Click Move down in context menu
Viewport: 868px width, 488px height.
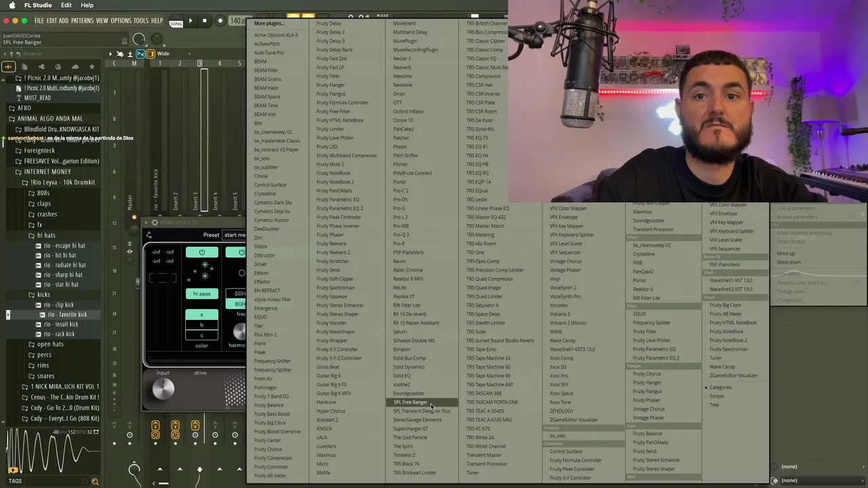coord(788,262)
